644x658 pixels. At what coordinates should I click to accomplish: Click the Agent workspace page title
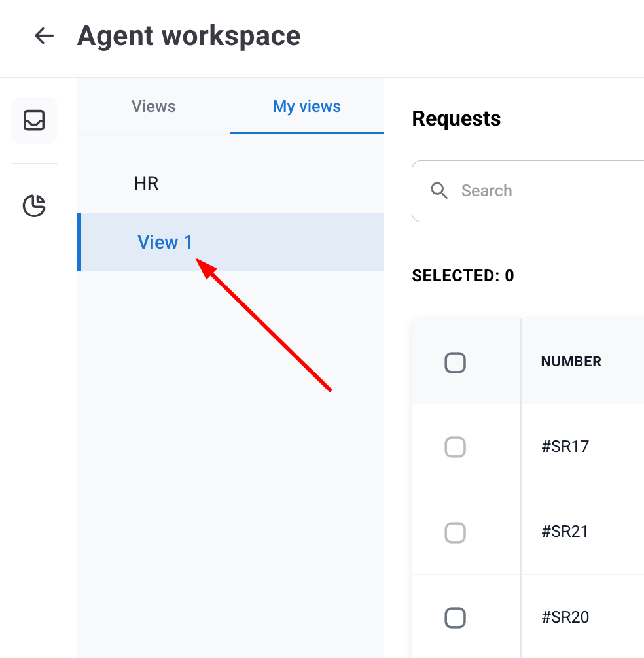click(188, 36)
